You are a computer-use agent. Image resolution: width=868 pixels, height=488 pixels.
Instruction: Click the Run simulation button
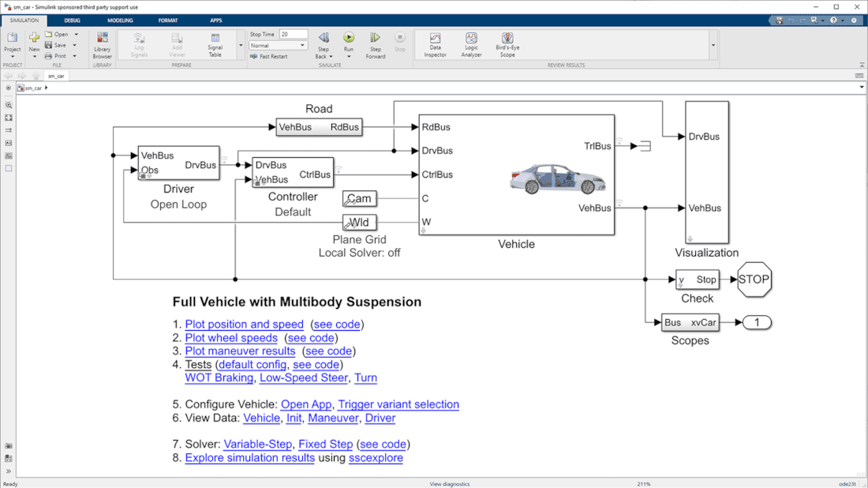(349, 39)
